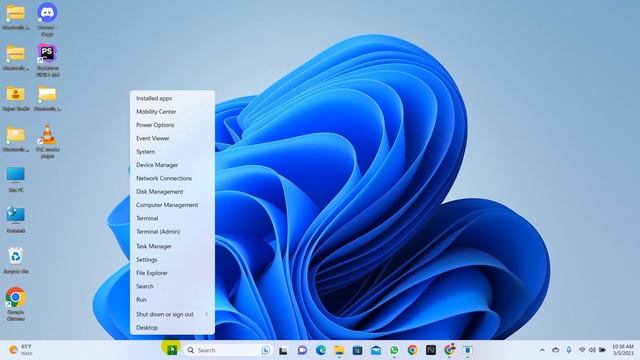Select the Network desktop icon with globe
Image resolution: width=640 pixels, height=360 pixels.
(16, 220)
